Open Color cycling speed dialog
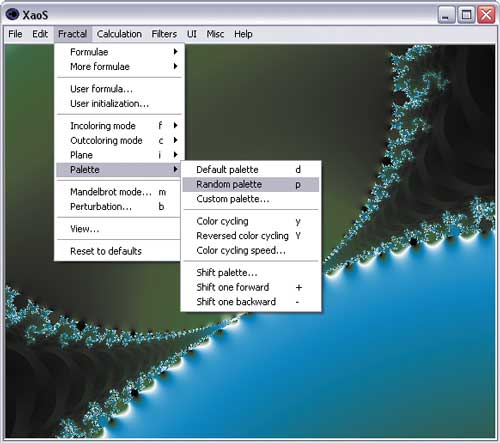This screenshot has height=443, width=500. (x=251, y=250)
